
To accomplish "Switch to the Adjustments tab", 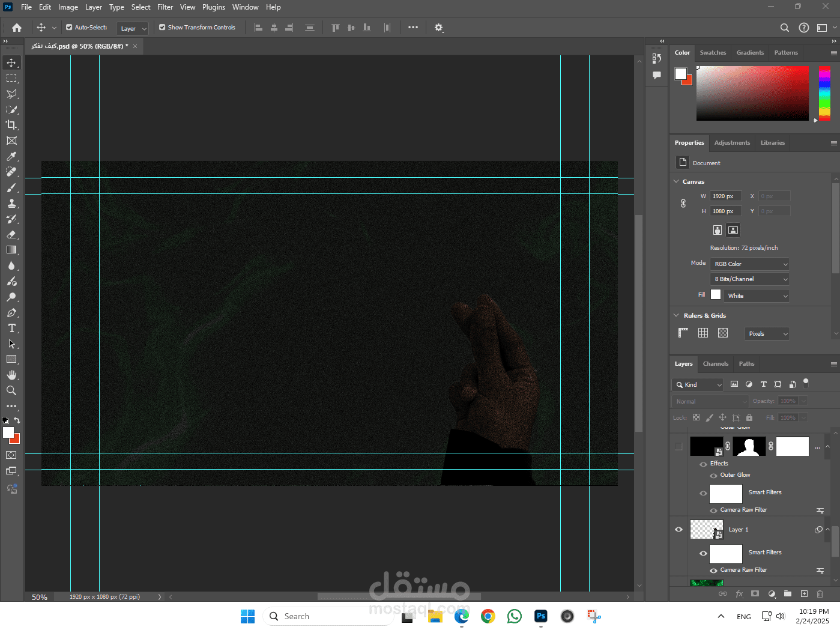I will (732, 143).
